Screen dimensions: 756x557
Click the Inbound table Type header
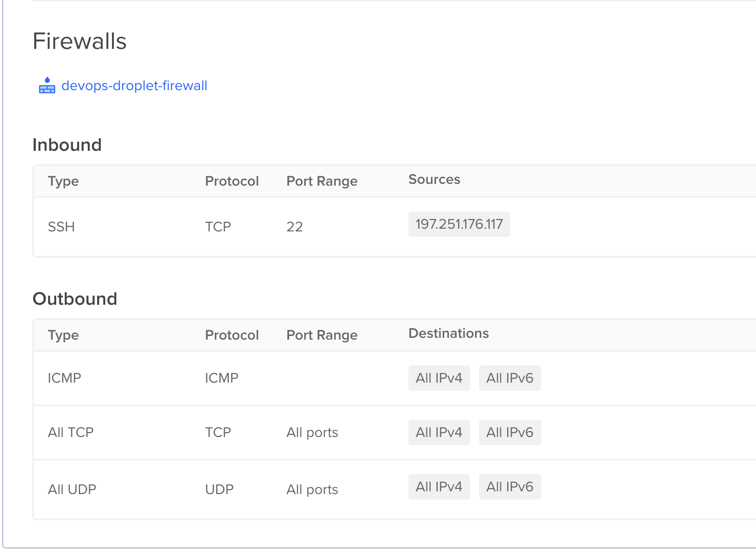(63, 181)
